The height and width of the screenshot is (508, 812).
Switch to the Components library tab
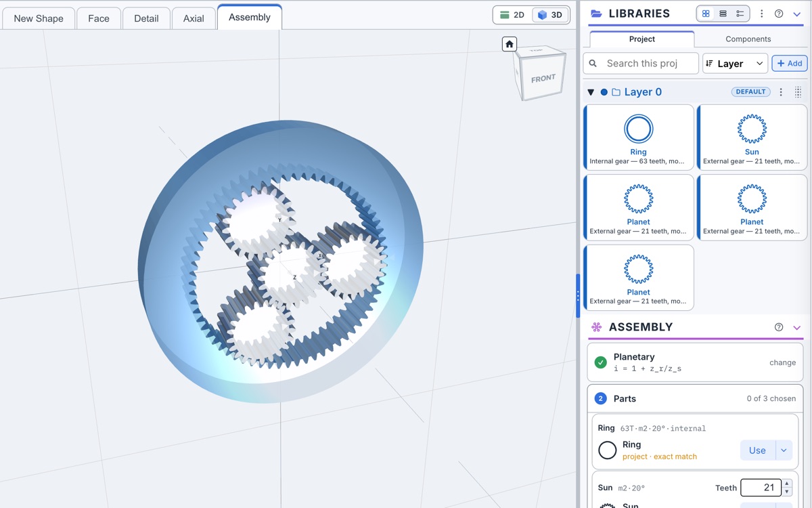point(748,39)
